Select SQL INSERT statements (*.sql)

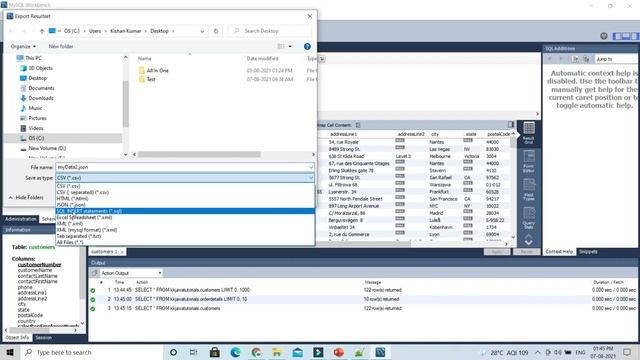[x=185, y=211]
